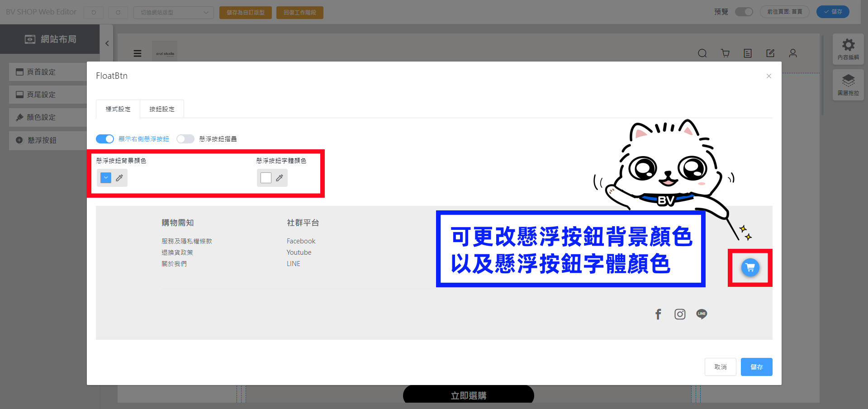This screenshot has width=868, height=409.
Task: Open the 前往頁面: 首頁 page selector
Action: point(784,12)
